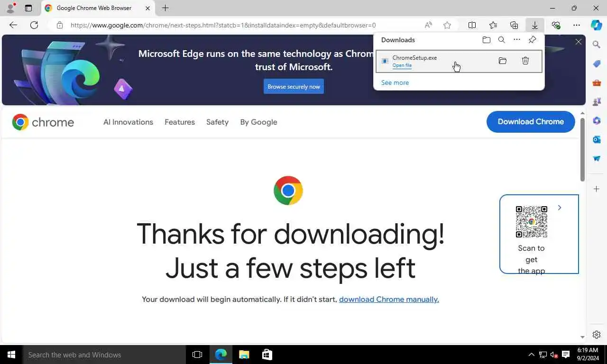Click the Chrome logo on the page
The width and height of the screenshot is (607, 364).
point(43,122)
